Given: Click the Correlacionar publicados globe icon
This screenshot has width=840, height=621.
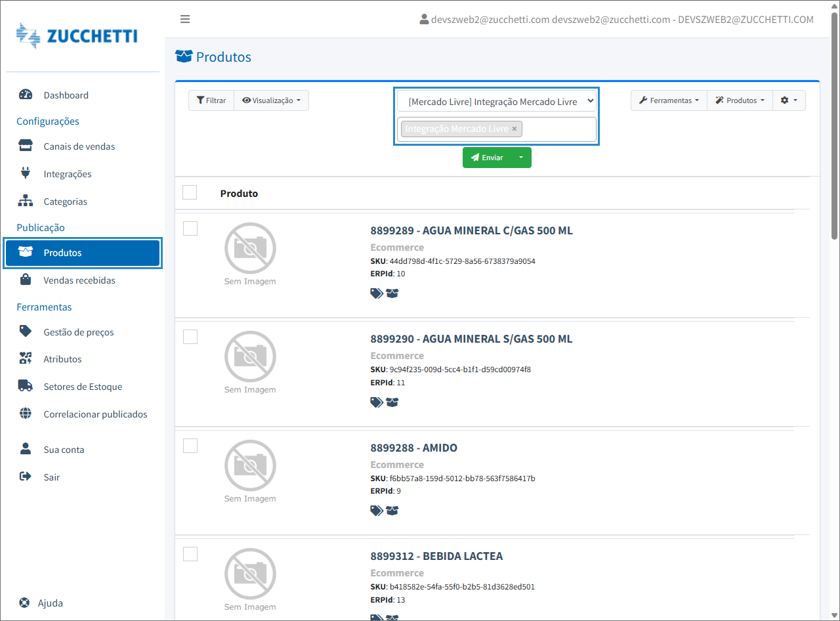Looking at the screenshot, I should coord(26,414).
